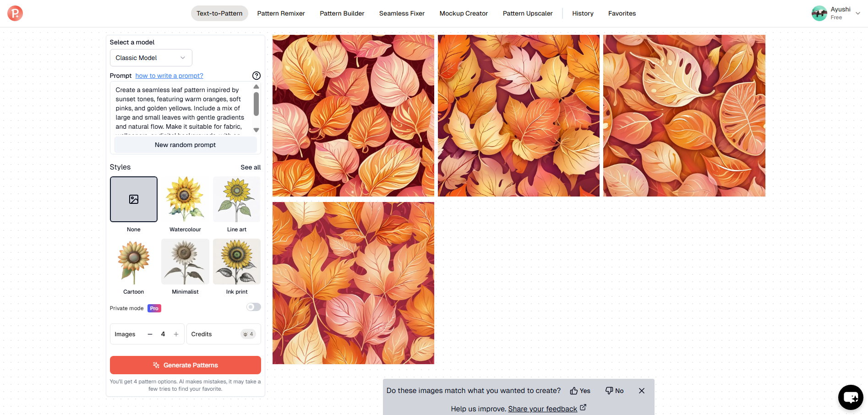
Task: Open the live chat bubble icon
Action: tap(851, 397)
